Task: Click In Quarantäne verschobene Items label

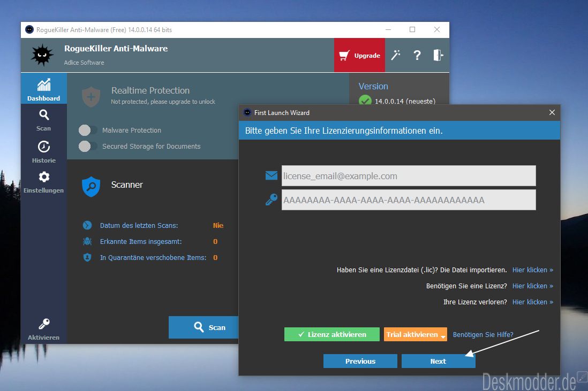Action: (153, 257)
